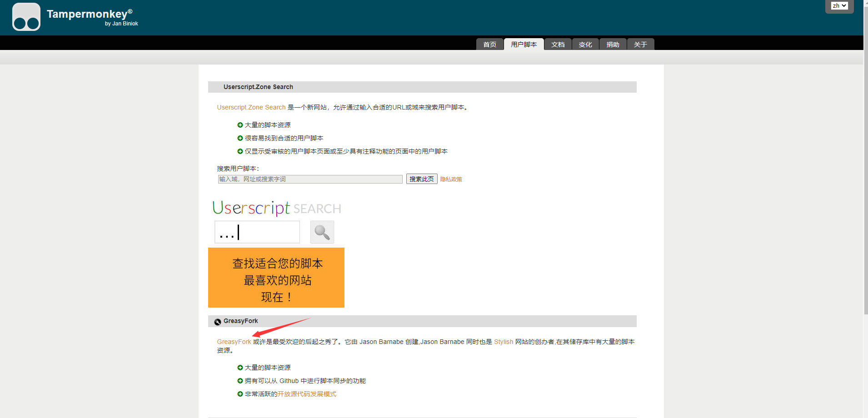Follow the Userscript.Zone Search link
The width and height of the screenshot is (868, 418).
251,107
